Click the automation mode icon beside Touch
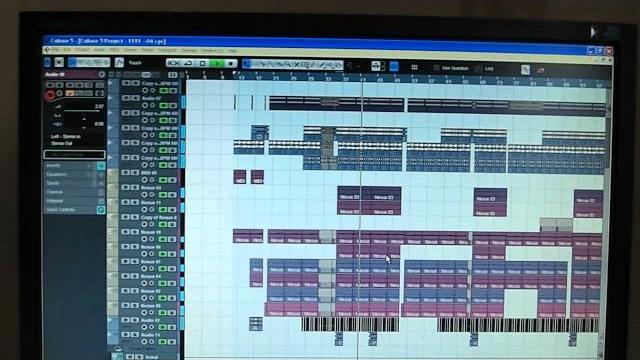The width and height of the screenshot is (640, 360). pos(119,62)
